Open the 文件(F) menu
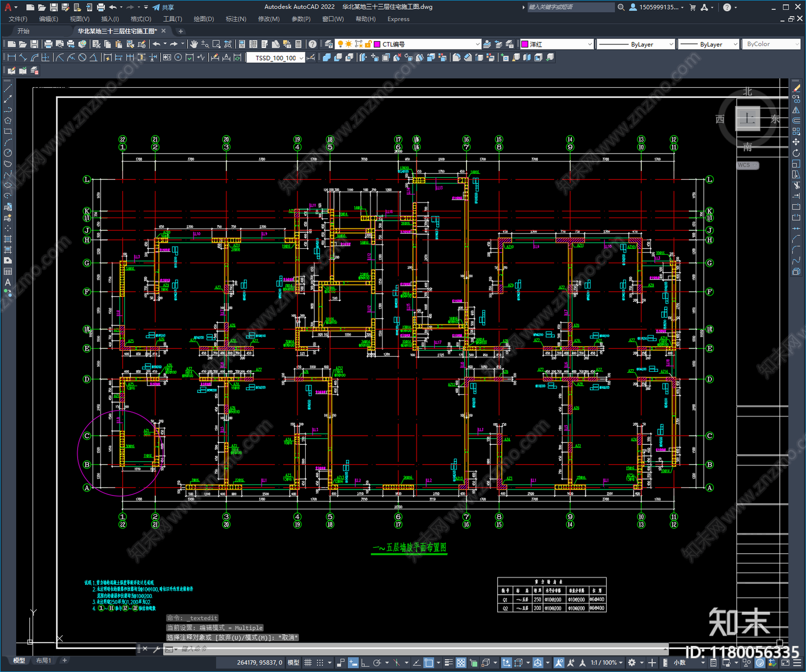The height and width of the screenshot is (672, 806). click(x=18, y=19)
